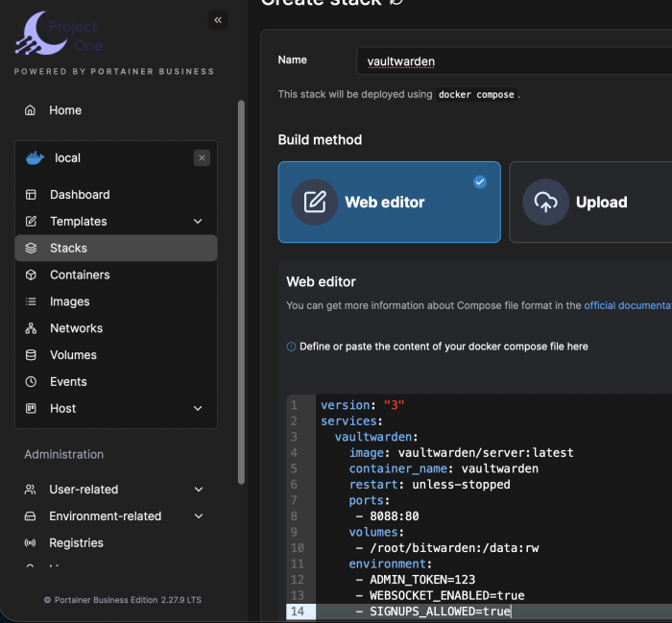The width and height of the screenshot is (672, 623).
Task: Click the local environment name
Action: [67, 158]
